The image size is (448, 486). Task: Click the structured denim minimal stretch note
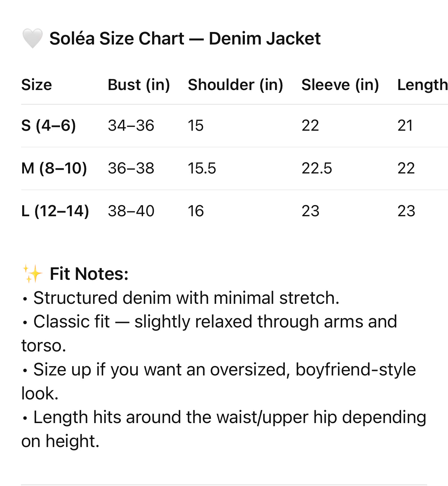[186, 298]
